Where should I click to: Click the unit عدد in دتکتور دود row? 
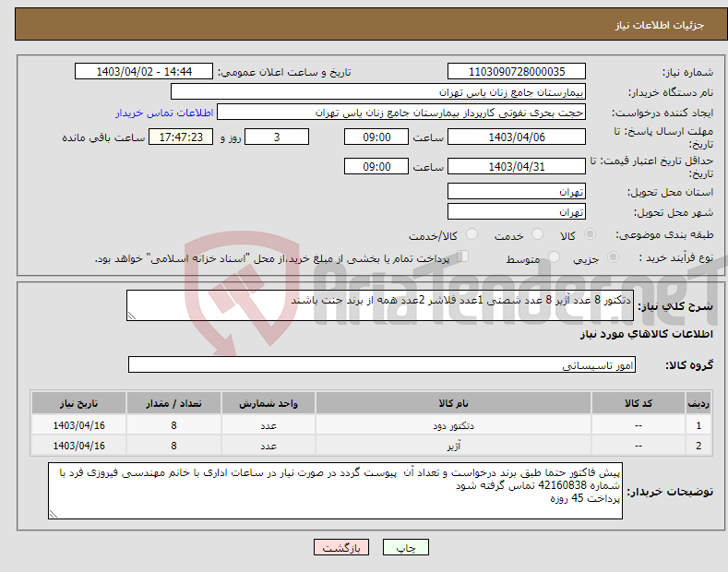click(x=269, y=424)
